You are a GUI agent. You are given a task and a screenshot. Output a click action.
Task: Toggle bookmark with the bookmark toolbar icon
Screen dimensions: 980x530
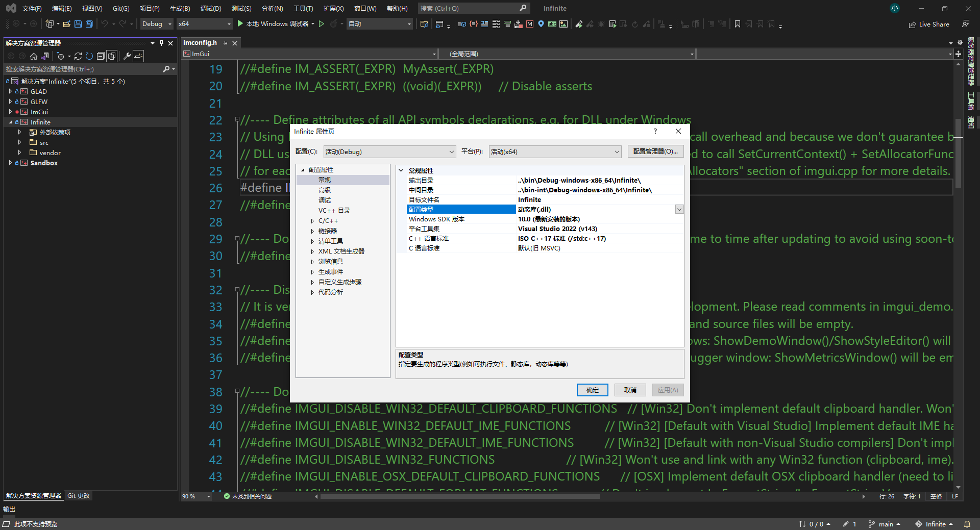738,24
